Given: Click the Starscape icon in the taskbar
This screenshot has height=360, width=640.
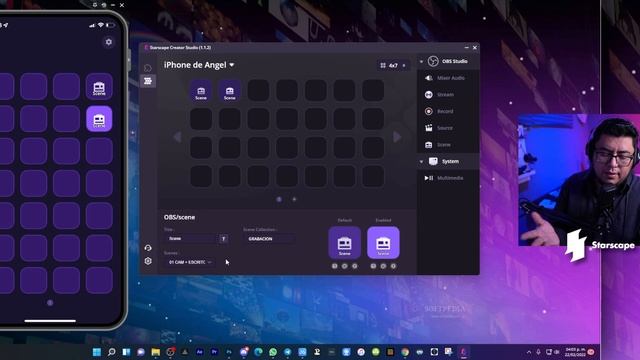Looking at the screenshot, I should coord(464,352).
